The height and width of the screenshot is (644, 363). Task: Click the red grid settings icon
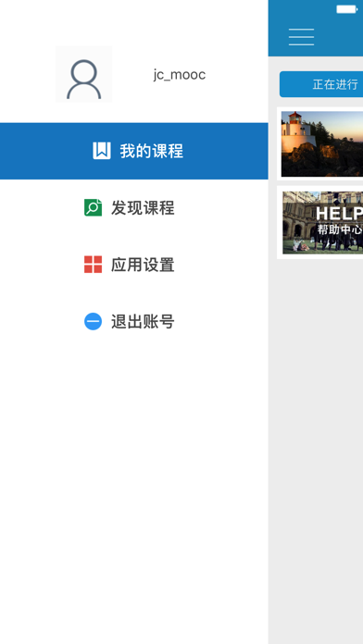pos(93,265)
